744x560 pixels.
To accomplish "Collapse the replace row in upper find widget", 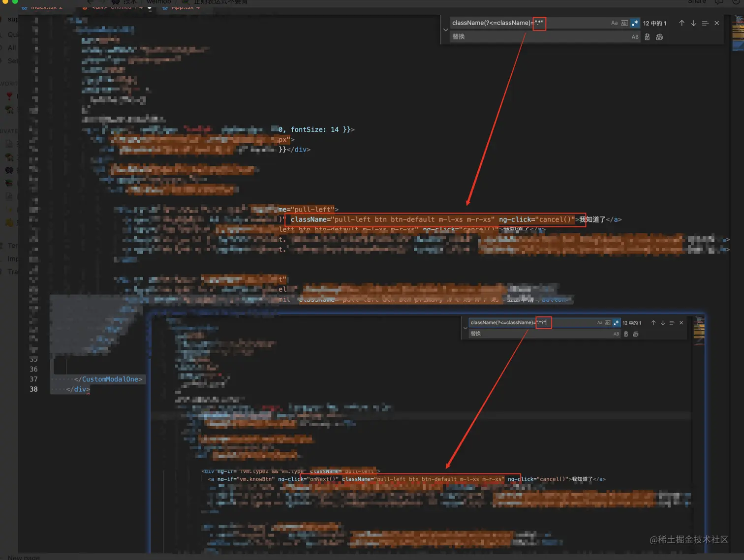I will coord(445,30).
